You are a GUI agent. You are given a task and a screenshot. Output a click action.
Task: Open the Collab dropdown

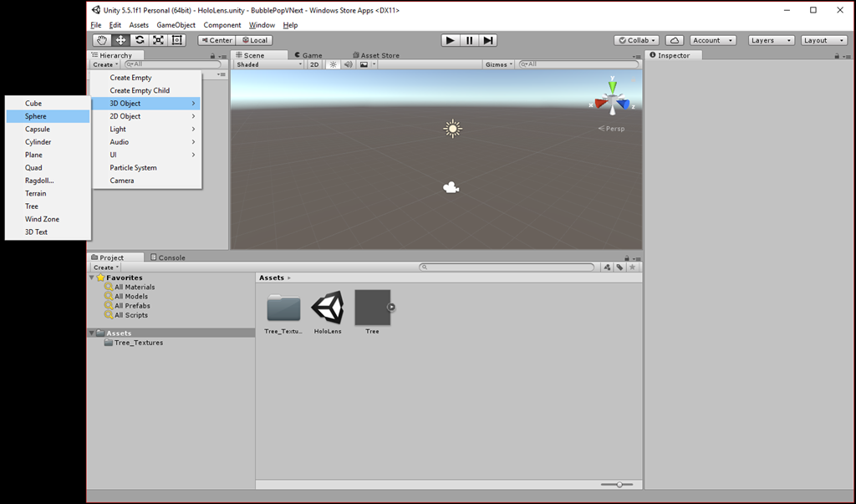(636, 40)
